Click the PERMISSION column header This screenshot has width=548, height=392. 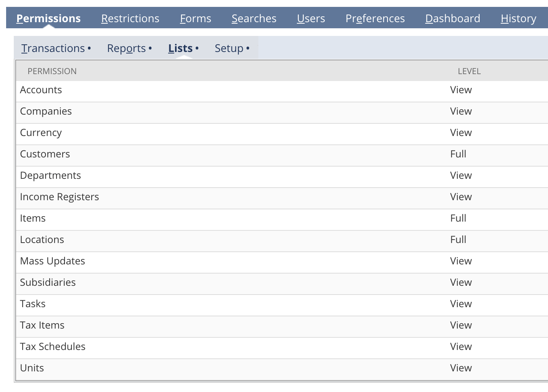(x=52, y=71)
